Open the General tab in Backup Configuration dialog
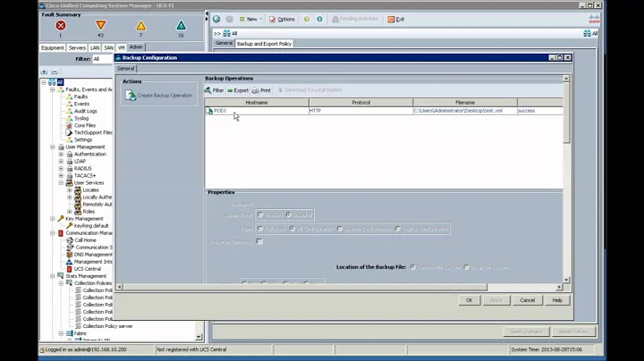644x361 pixels. pyautogui.click(x=126, y=69)
